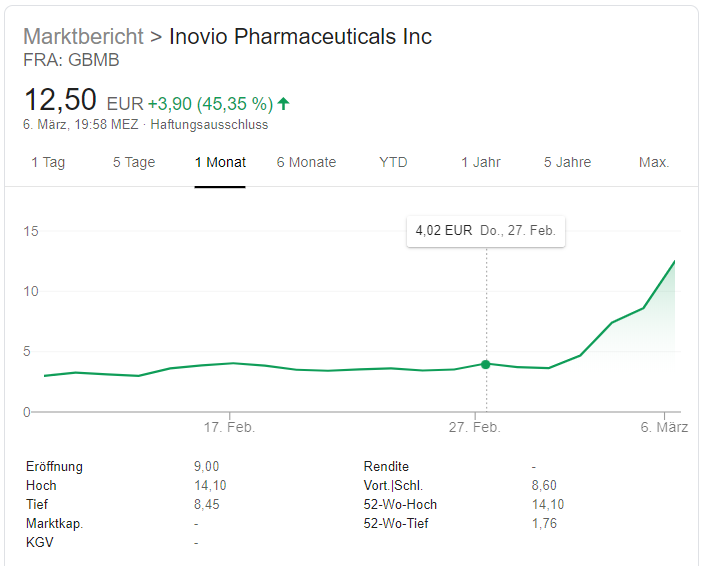Click the Inovio Pharmaceuticals Inc title
702x566 pixels.
[300, 37]
